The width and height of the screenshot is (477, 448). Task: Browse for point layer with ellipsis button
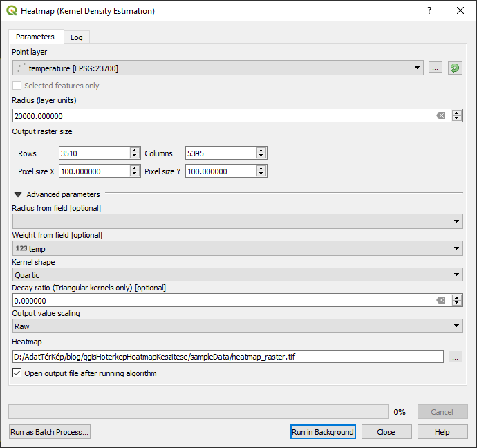(x=436, y=68)
